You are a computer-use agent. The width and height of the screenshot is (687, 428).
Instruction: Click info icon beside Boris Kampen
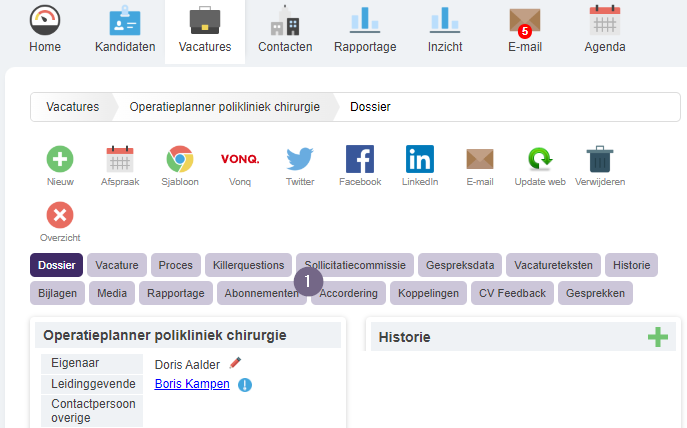coord(245,385)
